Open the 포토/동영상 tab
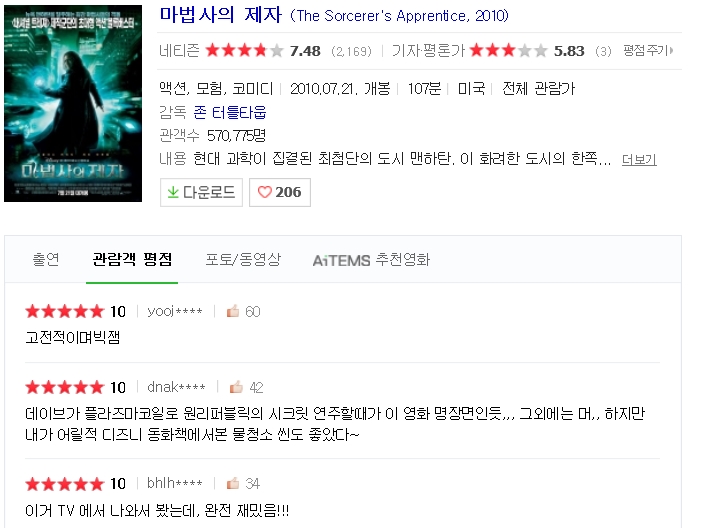Screen dimensions: 720x528 [243, 259]
